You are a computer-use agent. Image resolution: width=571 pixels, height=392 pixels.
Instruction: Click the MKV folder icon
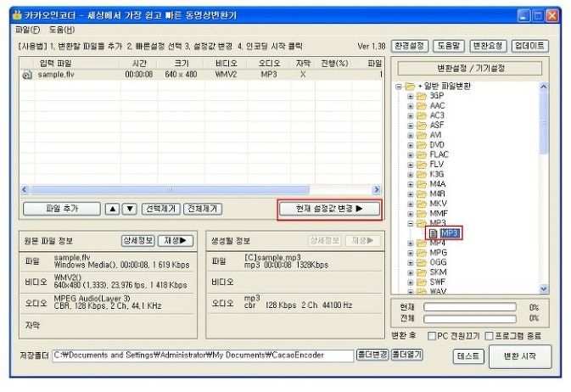click(x=422, y=204)
